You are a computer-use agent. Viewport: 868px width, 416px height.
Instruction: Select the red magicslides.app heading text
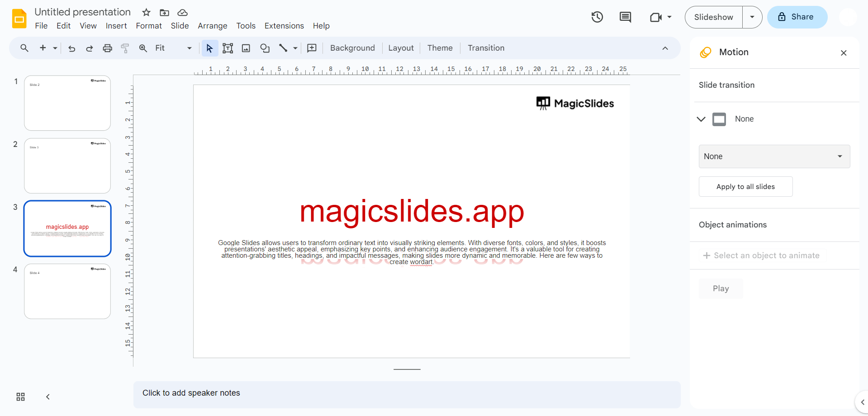[412, 212]
